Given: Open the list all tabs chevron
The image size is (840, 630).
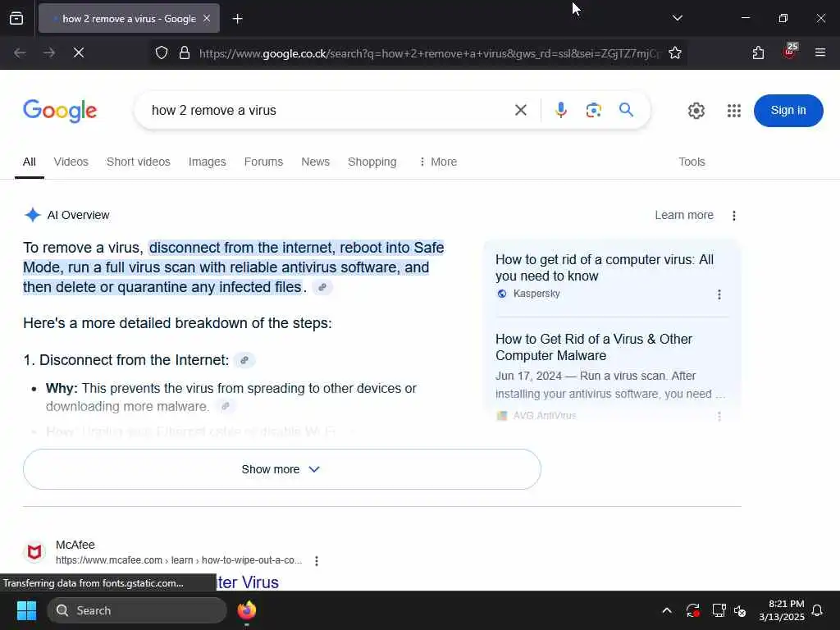Looking at the screenshot, I should coord(677,18).
